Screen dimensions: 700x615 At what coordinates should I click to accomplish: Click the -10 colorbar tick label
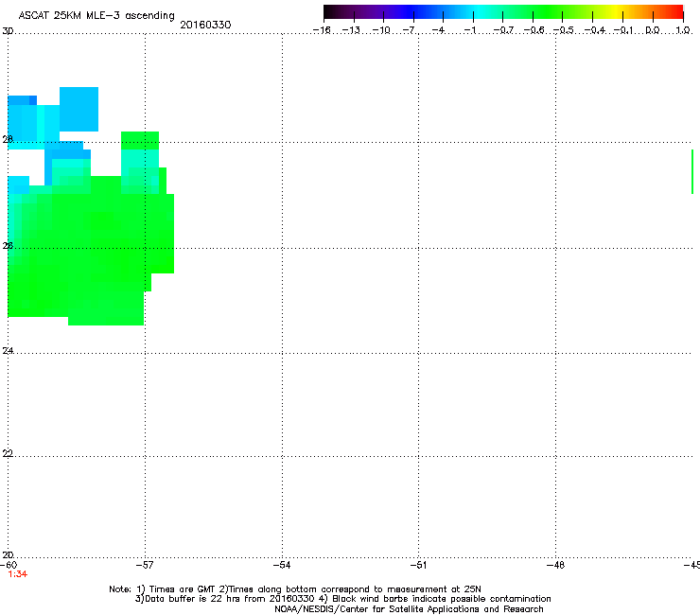point(381,30)
